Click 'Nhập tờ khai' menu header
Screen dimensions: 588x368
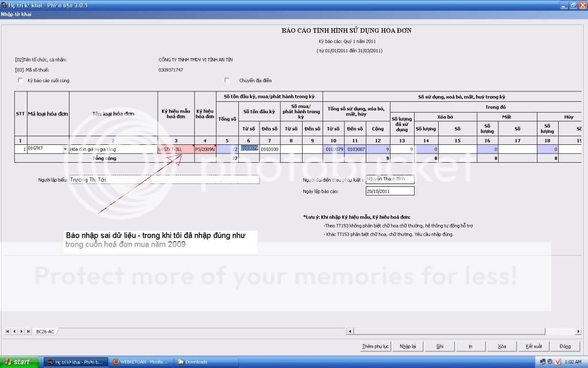click(x=16, y=14)
